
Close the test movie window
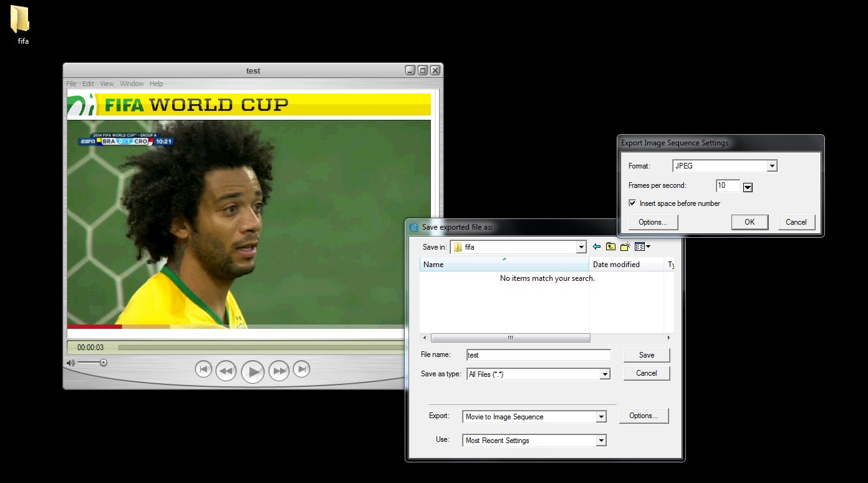tap(435, 71)
